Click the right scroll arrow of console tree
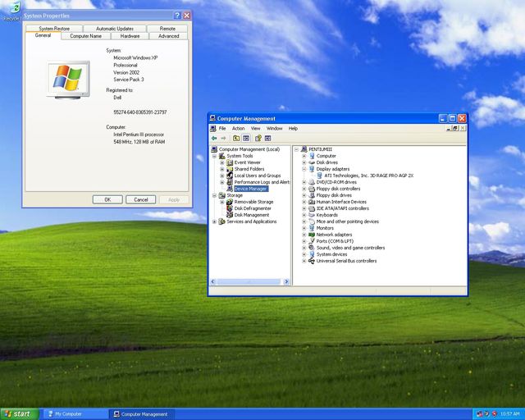Screen dimensions: 525x420 [x=286, y=281]
